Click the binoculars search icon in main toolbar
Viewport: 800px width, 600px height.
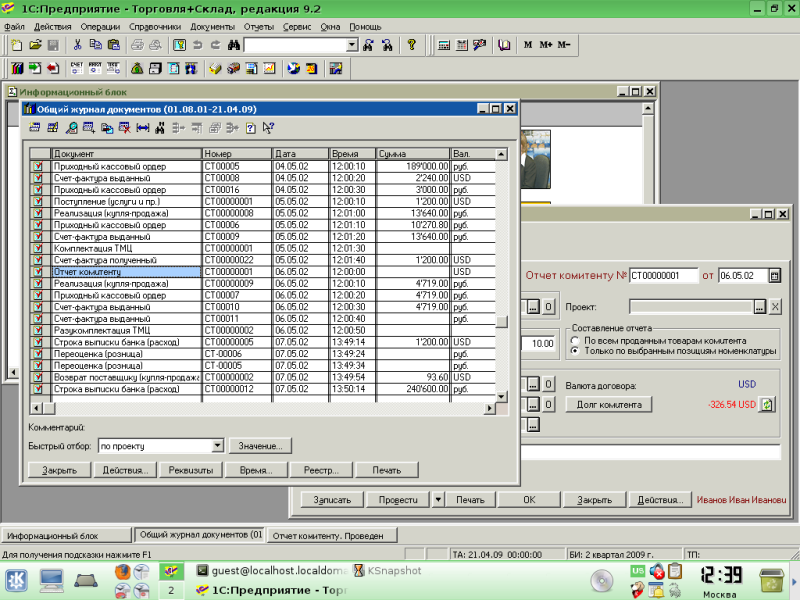click(x=234, y=45)
